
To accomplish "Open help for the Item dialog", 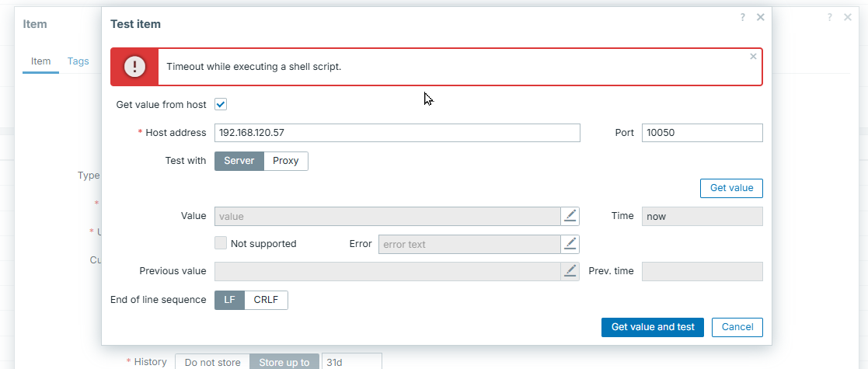I will coord(830,17).
